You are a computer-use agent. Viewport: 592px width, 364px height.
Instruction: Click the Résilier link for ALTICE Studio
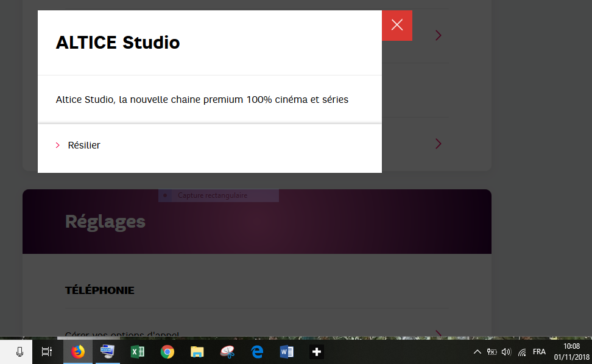85,145
